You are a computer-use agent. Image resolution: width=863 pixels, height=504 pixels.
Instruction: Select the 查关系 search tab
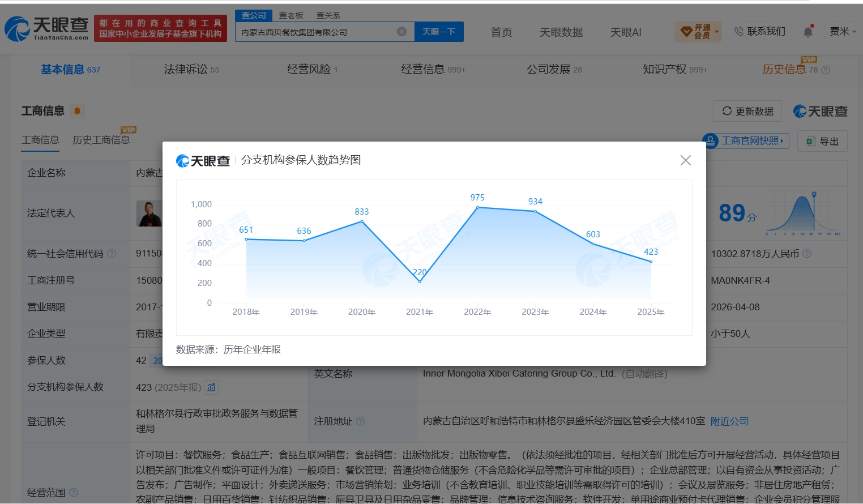[328, 15]
